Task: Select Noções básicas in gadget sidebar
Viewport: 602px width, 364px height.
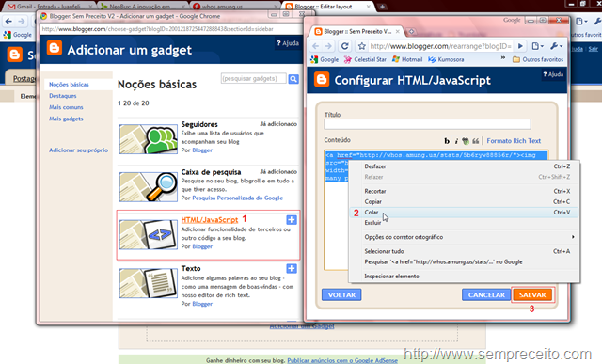Action: (69, 85)
